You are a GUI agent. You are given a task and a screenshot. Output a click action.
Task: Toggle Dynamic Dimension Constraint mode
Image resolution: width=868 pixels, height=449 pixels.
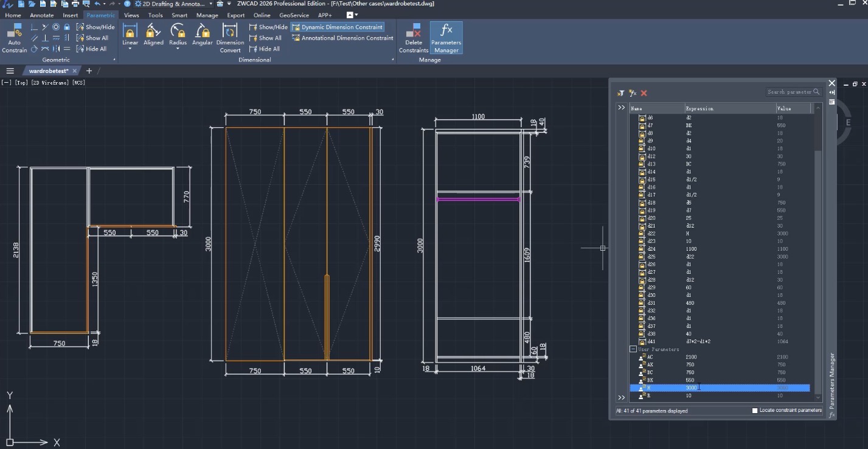(337, 27)
